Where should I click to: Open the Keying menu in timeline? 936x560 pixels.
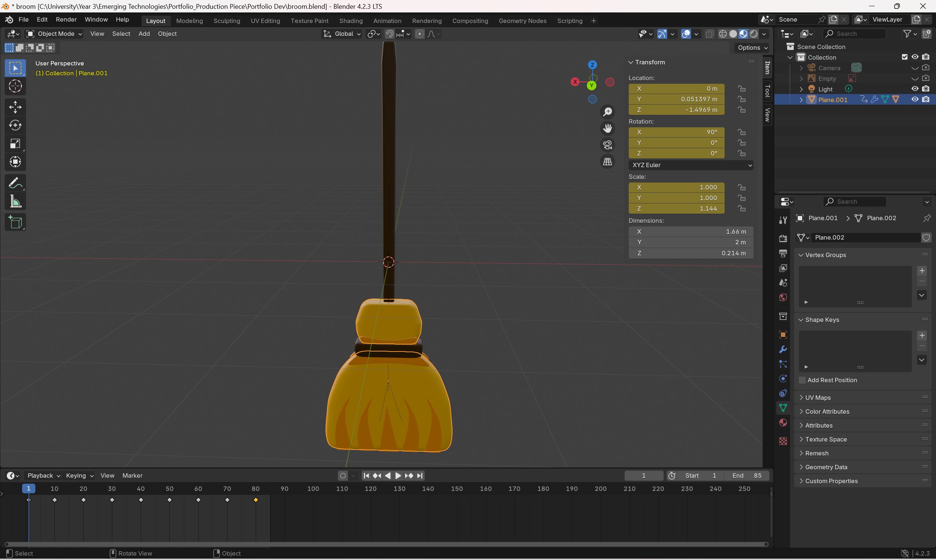tap(79, 476)
